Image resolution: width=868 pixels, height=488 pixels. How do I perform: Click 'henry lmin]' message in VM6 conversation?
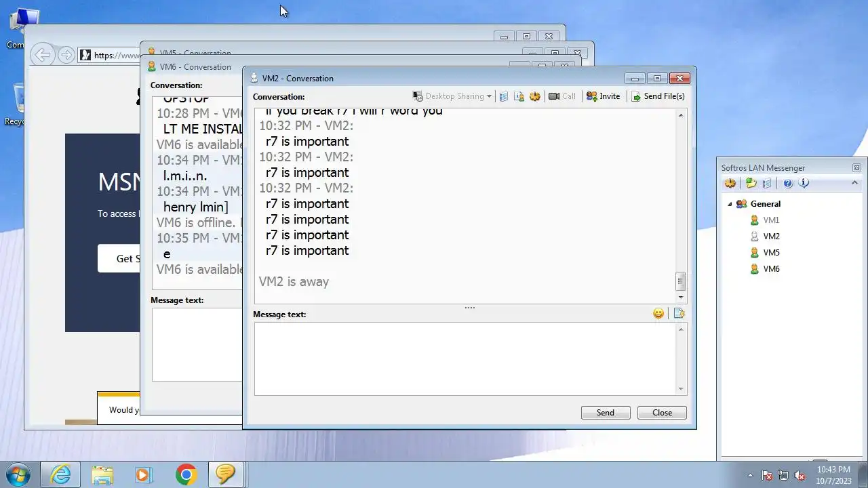pos(196,207)
